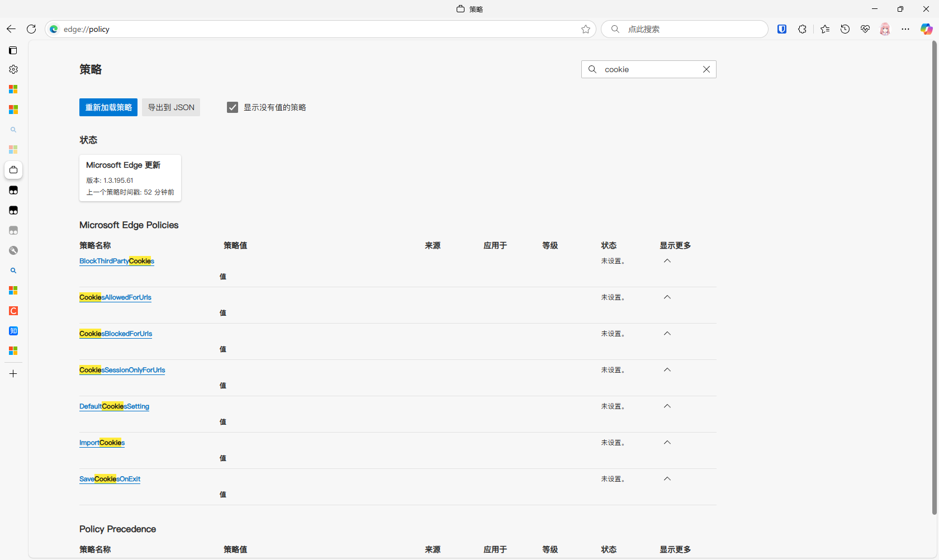939x560 pixels.
Task: Refresh the policy page
Action: coord(31,29)
